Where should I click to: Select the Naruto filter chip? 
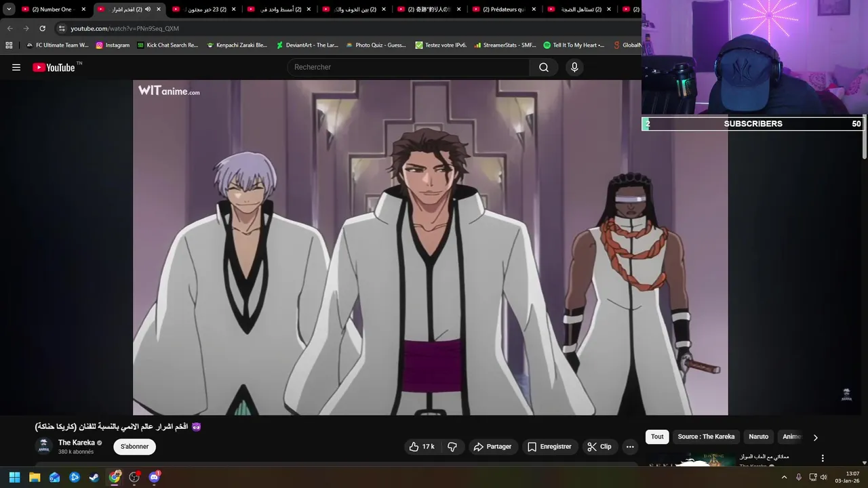(758, 436)
